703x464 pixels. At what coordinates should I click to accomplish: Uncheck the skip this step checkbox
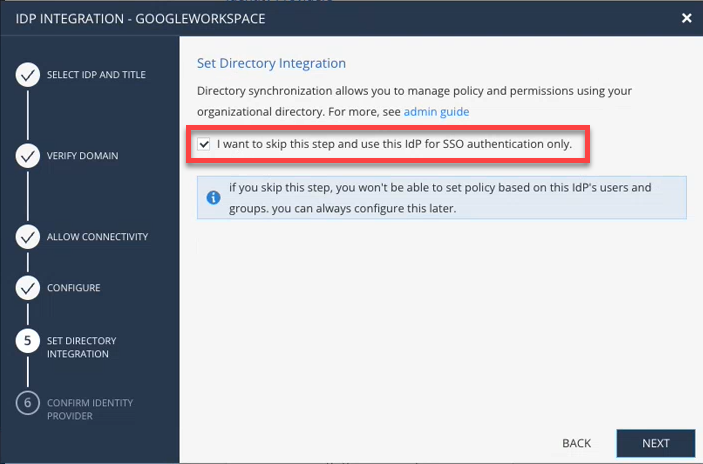[x=205, y=144]
